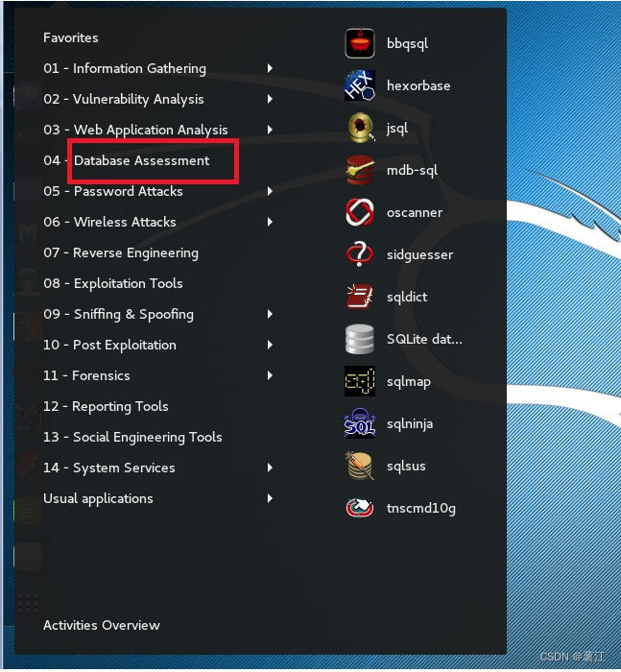This screenshot has width=621, height=672.
Task: Open the Favorites category
Action: click(71, 37)
